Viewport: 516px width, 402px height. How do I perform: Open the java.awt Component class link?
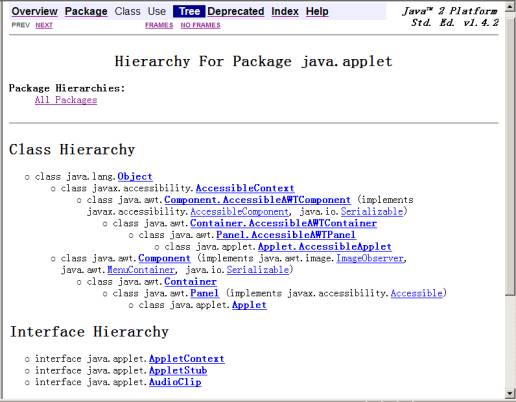164,258
